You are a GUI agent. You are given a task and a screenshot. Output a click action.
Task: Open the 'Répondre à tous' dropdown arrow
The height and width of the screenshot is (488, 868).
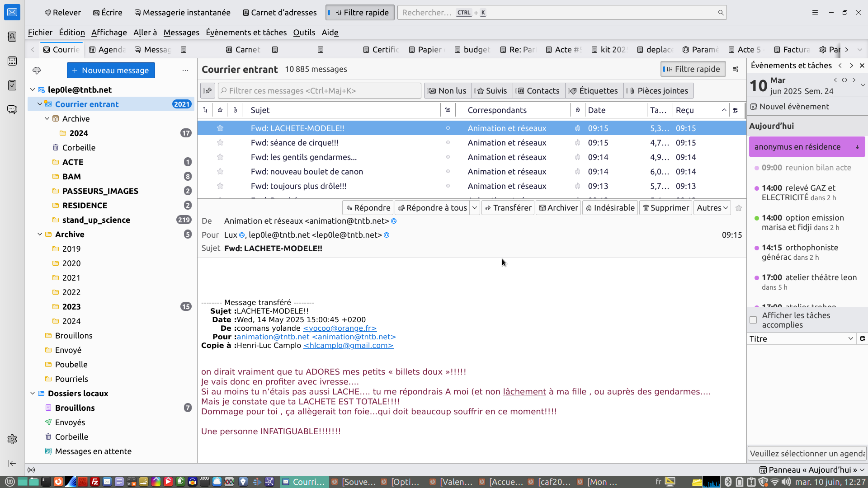(475, 208)
